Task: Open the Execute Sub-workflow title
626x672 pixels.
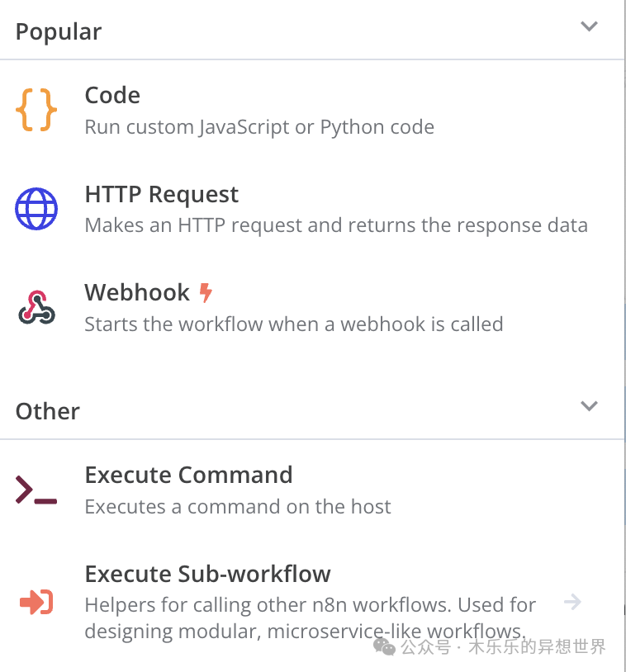Action: tap(208, 574)
